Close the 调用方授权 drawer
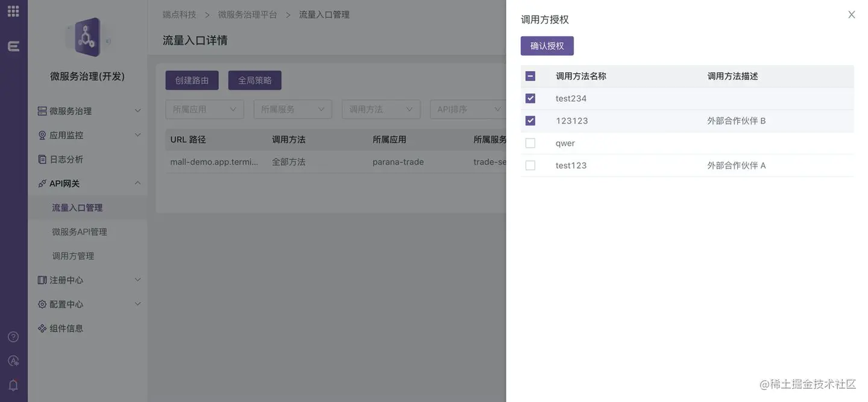 [852, 14]
